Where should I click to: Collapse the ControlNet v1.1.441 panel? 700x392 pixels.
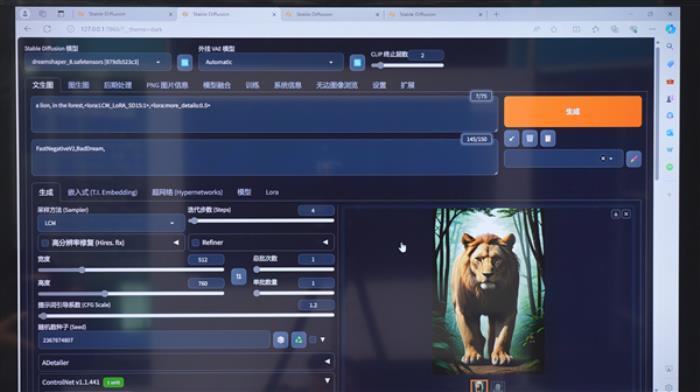point(186,382)
